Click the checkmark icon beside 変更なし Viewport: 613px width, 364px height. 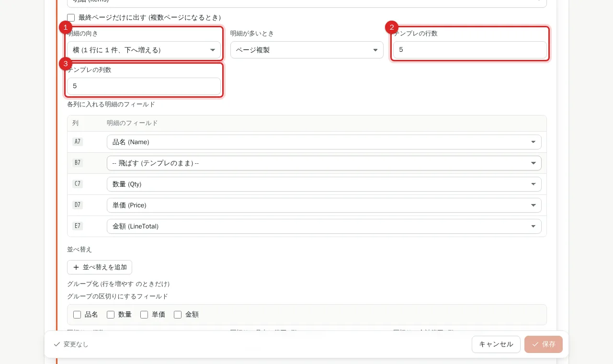[57, 344]
